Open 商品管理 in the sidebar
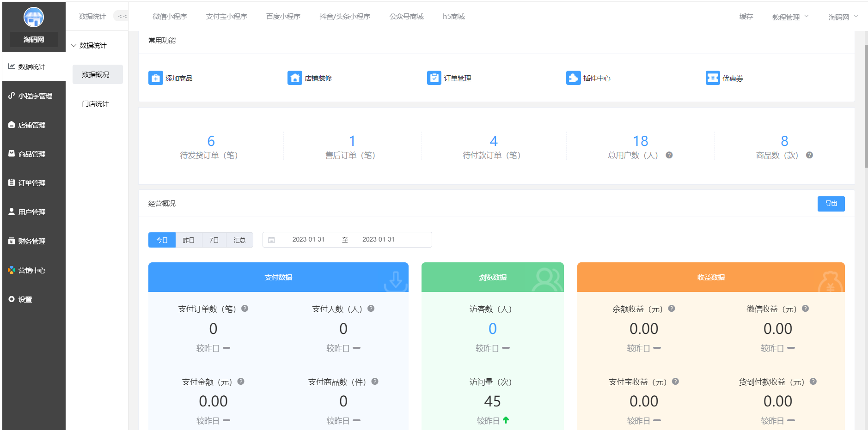Screen dimensions: 868x430 tap(32, 154)
